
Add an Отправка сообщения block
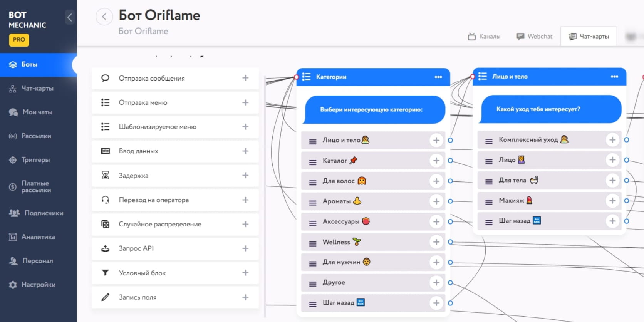click(245, 78)
